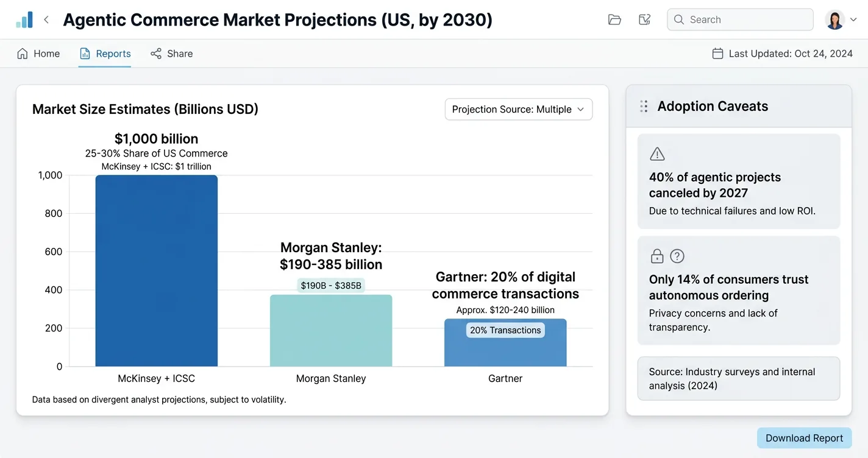Select the teal Morgan Stanley bar
The height and width of the screenshot is (458, 868).
331,331
